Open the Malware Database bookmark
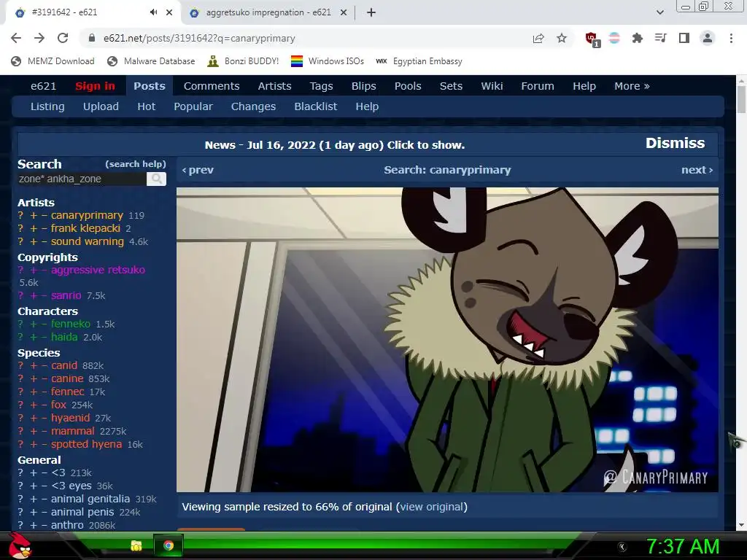This screenshot has width=747, height=560. click(152, 61)
